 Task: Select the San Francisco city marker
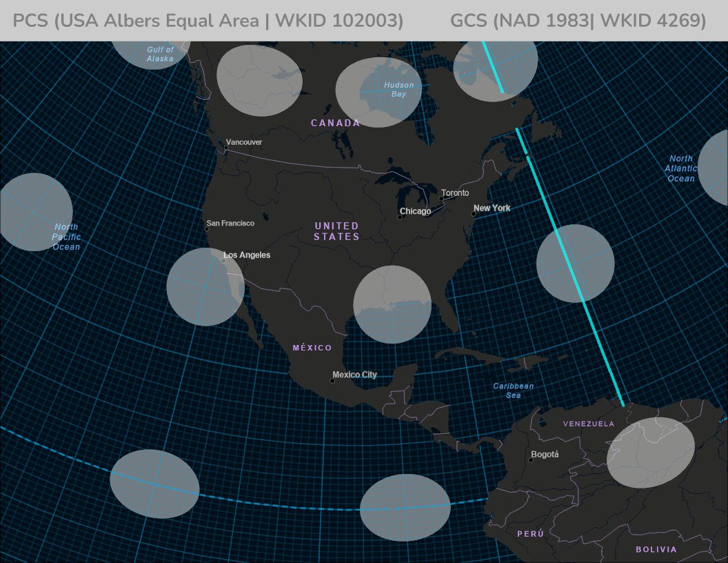click(x=207, y=228)
